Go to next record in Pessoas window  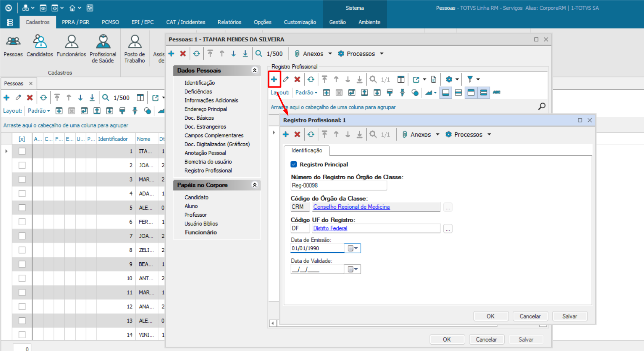pos(234,54)
